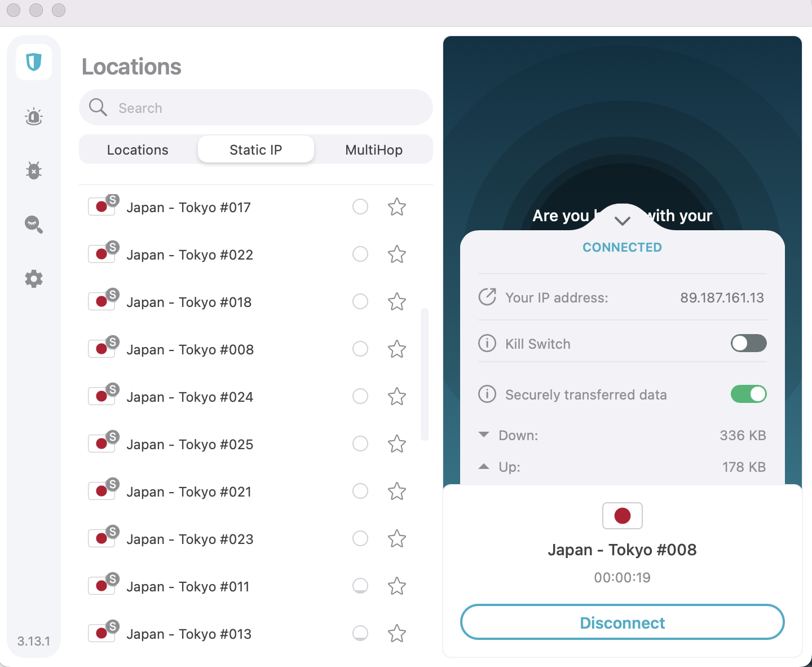Select radio button for Japan - Tokyo #021
Viewport: 812px width, 667px height.
click(x=360, y=492)
